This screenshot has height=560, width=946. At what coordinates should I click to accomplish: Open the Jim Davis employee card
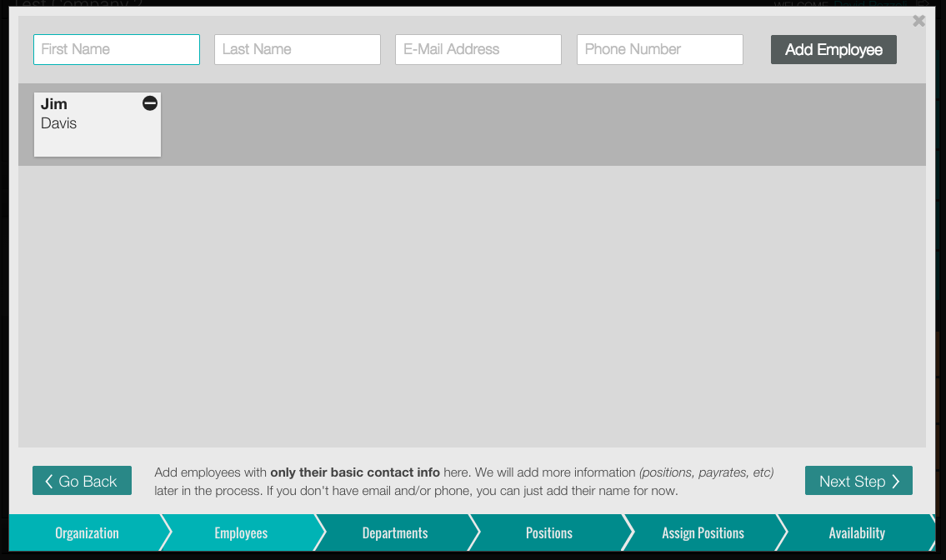[98, 124]
